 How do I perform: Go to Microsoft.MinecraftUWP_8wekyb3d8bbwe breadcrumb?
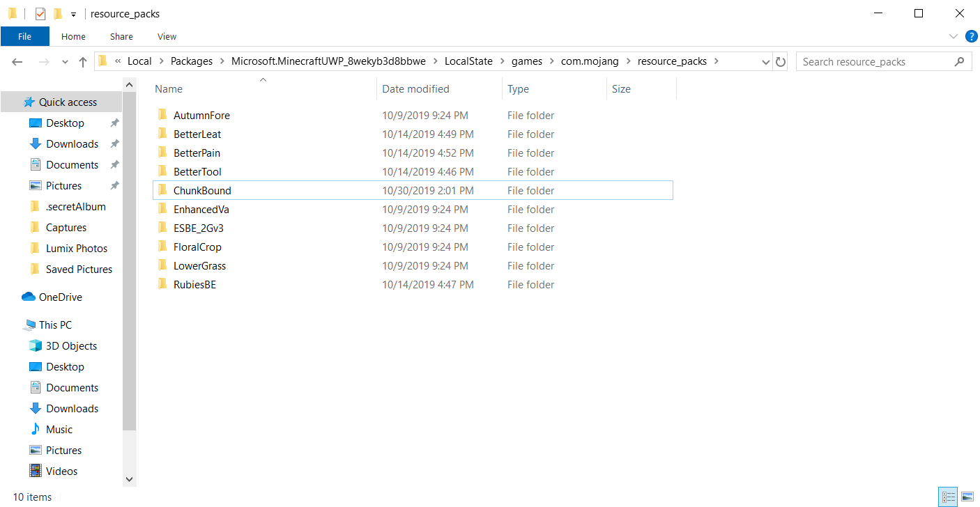(x=328, y=61)
